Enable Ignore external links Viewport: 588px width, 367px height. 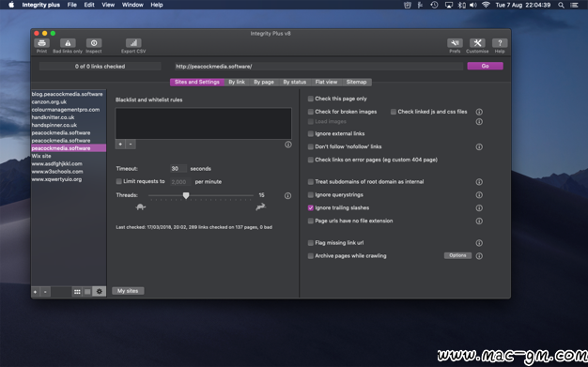point(311,134)
